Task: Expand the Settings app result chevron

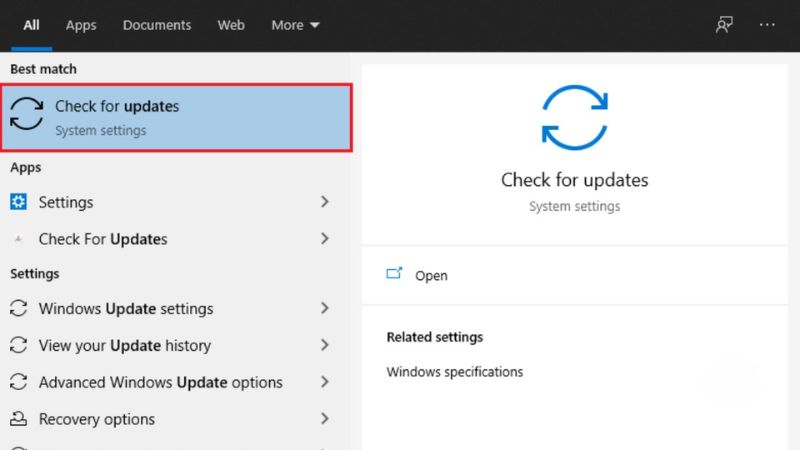Action: coord(324,202)
